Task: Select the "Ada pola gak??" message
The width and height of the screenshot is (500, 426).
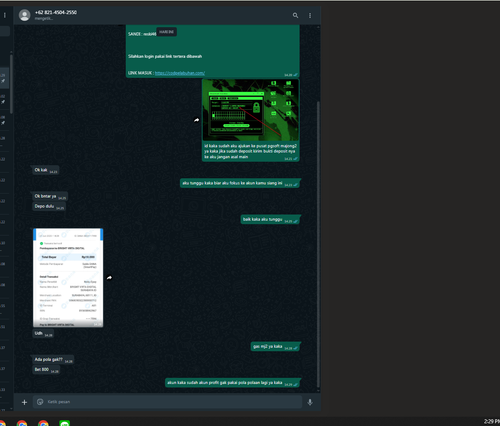Action: pos(53,360)
